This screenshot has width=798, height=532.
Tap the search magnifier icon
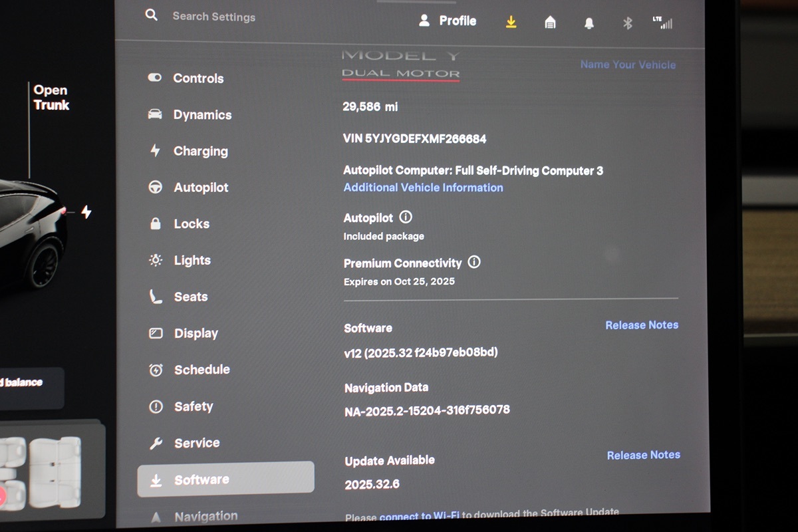click(x=152, y=15)
